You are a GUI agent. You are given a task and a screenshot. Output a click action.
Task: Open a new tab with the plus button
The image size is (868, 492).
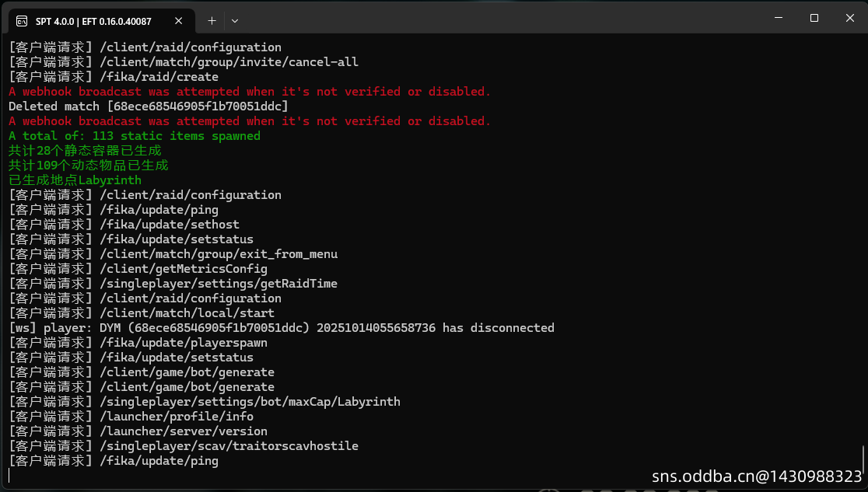point(212,21)
